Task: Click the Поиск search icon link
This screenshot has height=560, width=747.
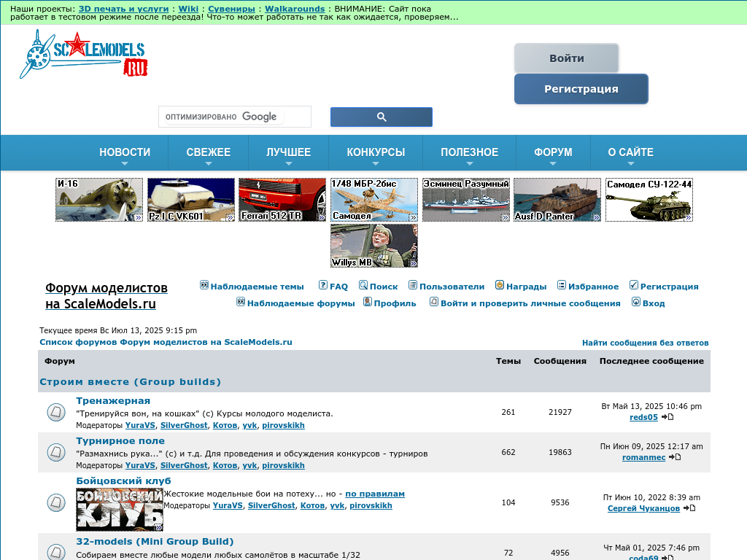Action: [x=363, y=286]
